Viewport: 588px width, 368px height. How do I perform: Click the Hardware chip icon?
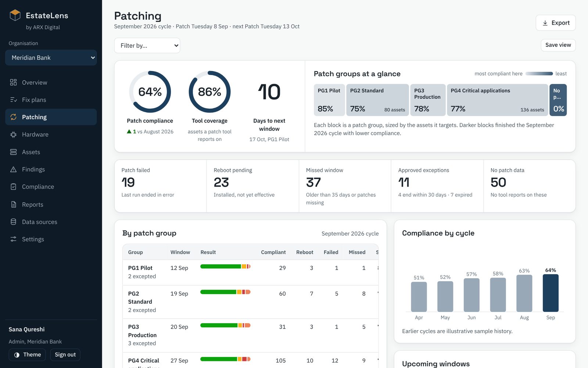[x=13, y=135]
